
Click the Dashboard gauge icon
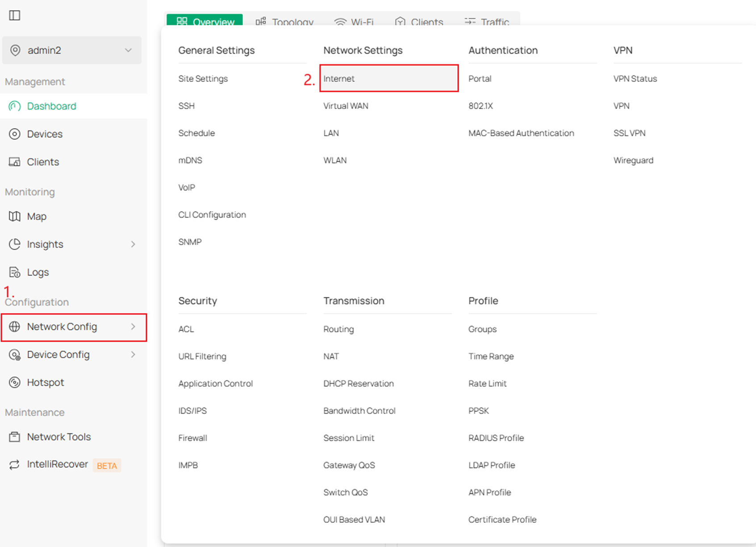tap(15, 106)
